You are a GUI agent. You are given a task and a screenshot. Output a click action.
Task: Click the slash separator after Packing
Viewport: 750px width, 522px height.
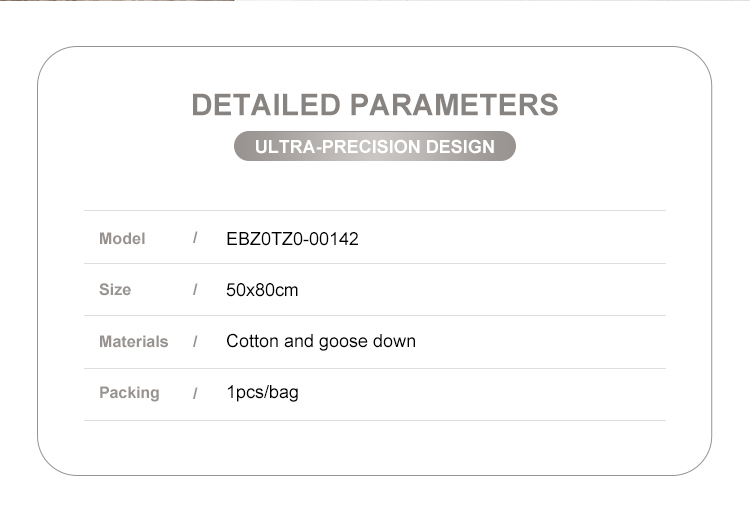tap(195, 393)
